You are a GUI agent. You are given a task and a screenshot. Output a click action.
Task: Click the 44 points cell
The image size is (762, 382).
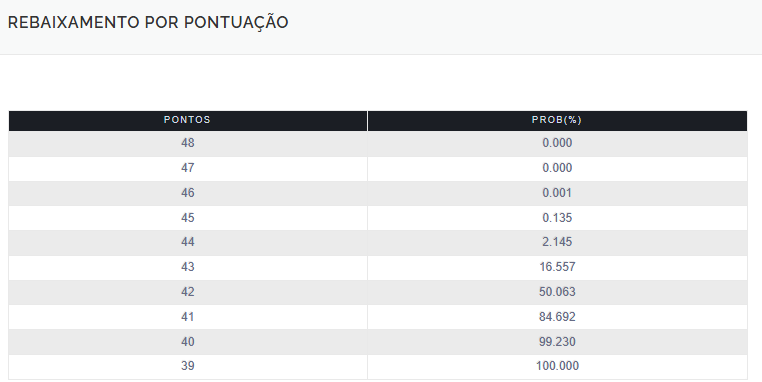coord(188,243)
